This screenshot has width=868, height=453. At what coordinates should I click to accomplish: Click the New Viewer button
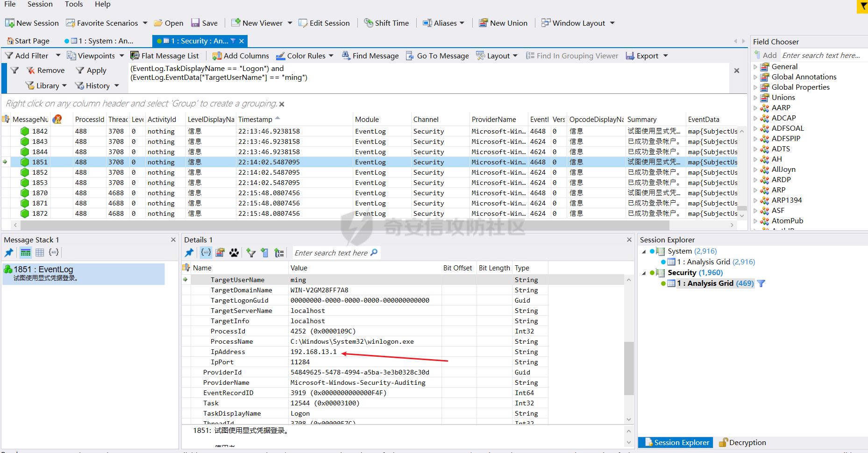[x=257, y=23]
